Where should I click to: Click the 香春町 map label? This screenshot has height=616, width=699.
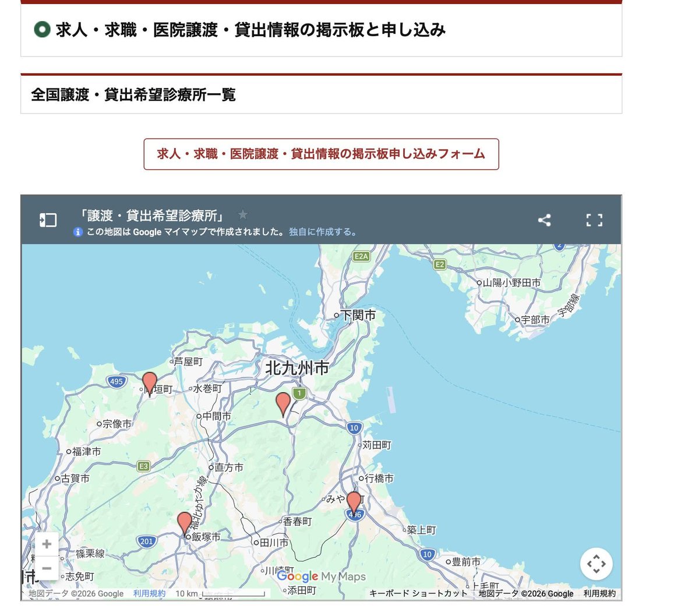click(297, 522)
